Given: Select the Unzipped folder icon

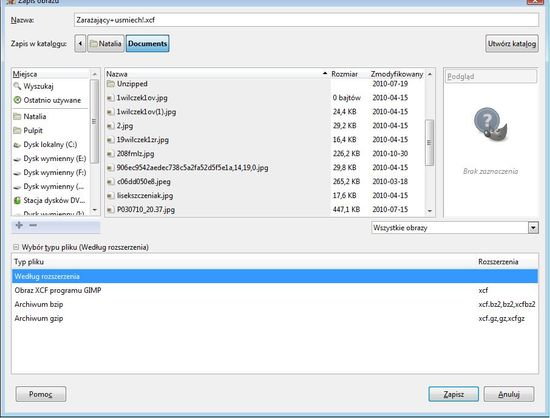Looking at the screenshot, I should coord(110,84).
